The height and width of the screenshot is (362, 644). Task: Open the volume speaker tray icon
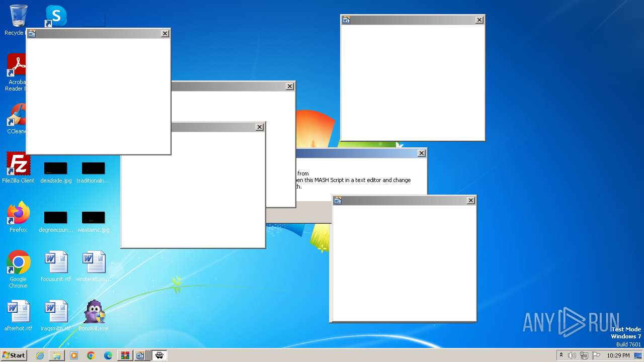(572, 355)
